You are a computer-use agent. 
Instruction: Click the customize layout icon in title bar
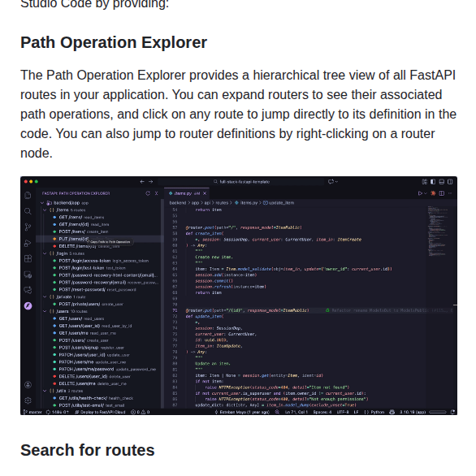pyautogui.click(x=424, y=181)
